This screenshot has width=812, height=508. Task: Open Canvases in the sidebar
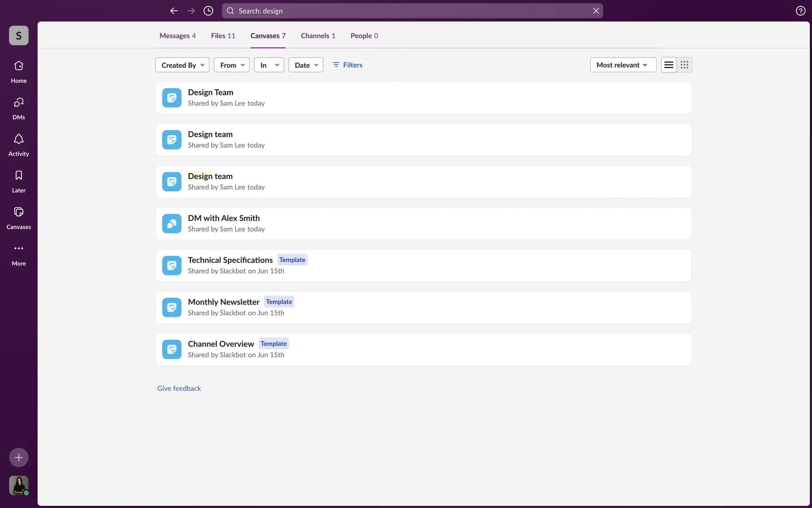click(19, 218)
